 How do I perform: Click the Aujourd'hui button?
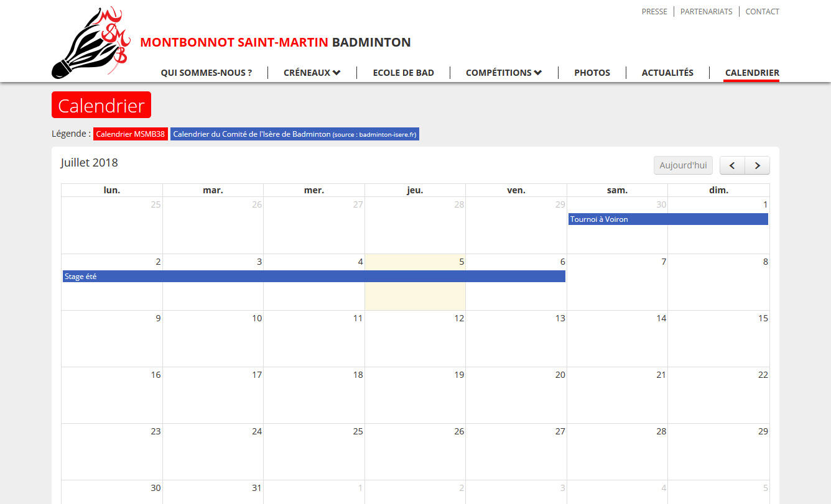click(x=683, y=165)
